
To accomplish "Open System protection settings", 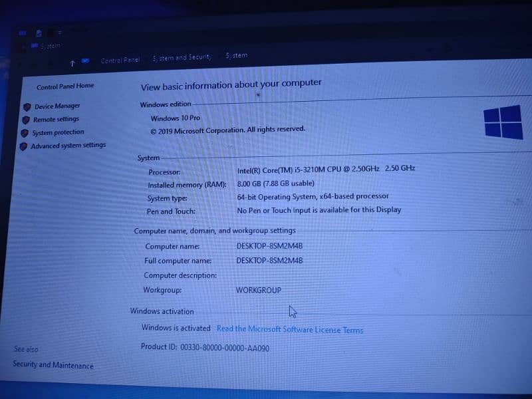I will [58, 132].
